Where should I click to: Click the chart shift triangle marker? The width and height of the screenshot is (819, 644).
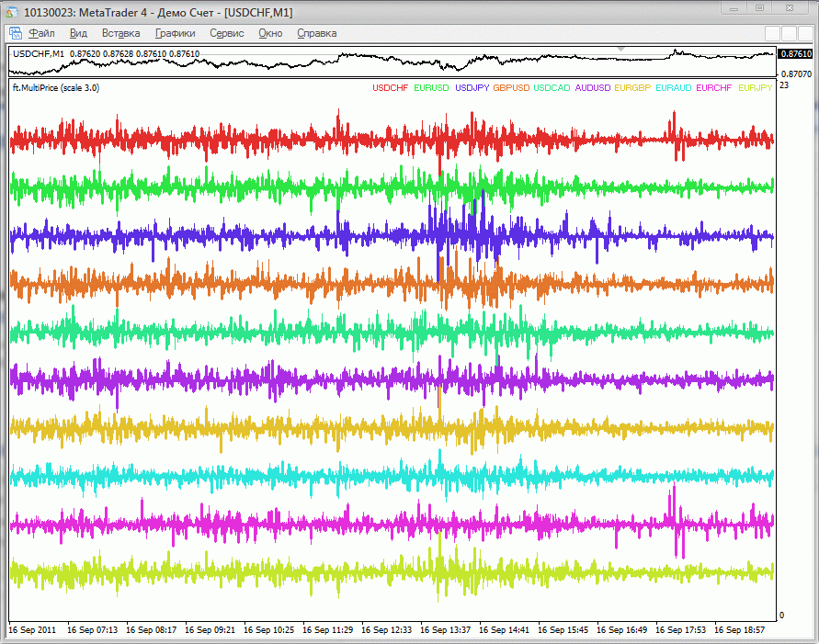click(622, 50)
